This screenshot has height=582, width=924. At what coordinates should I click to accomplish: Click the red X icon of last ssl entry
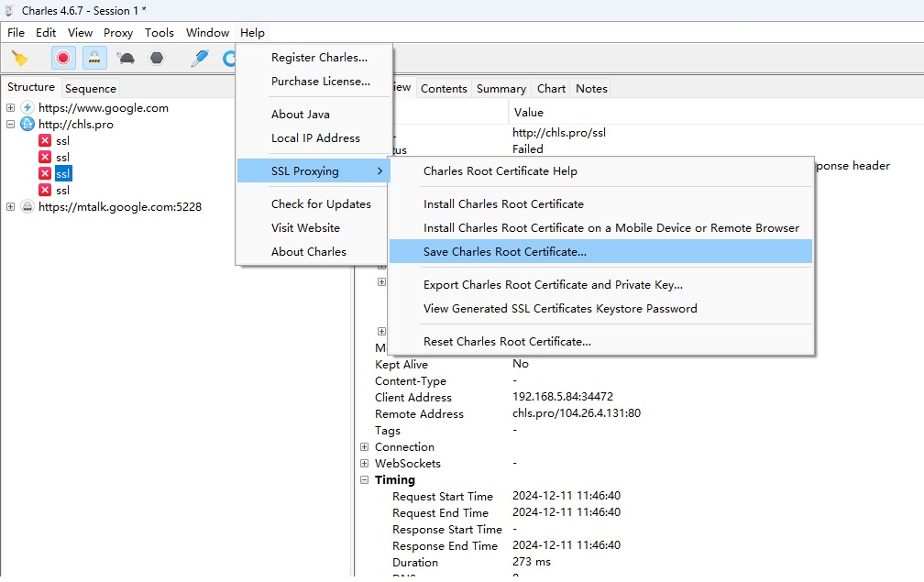[x=44, y=191]
